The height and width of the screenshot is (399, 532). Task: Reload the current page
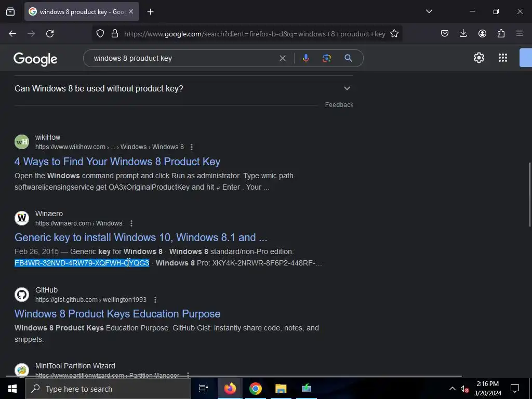tap(50, 34)
